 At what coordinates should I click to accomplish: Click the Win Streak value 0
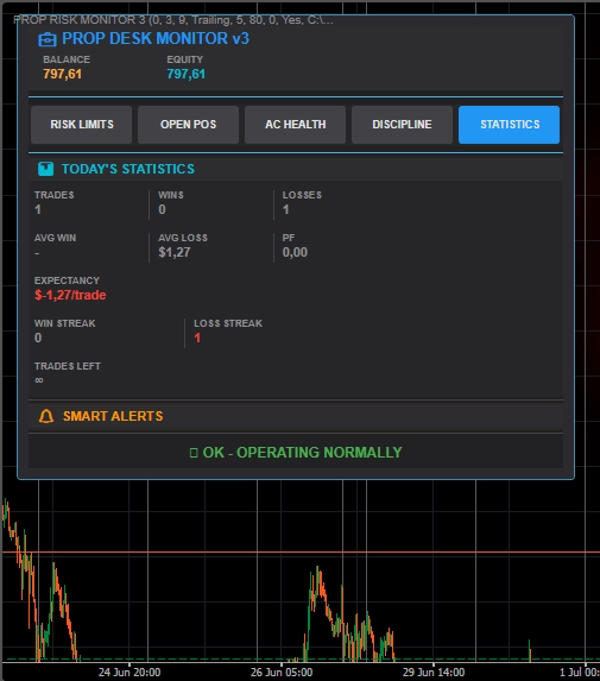38,338
